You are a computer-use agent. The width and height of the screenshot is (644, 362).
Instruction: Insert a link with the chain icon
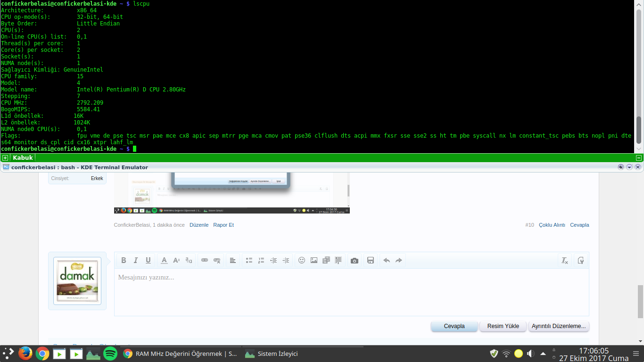pyautogui.click(x=205, y=260)
